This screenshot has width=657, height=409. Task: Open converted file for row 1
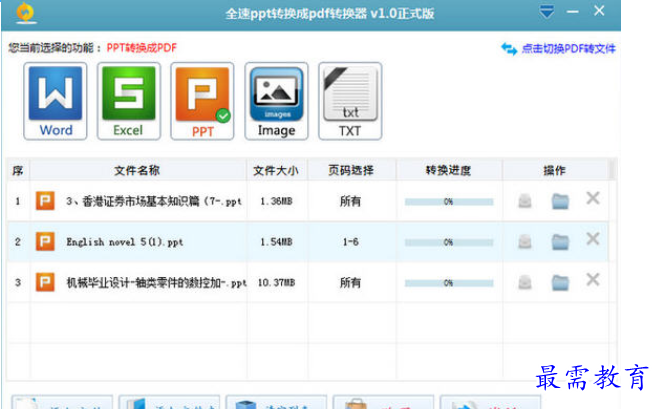pos(525,201)
